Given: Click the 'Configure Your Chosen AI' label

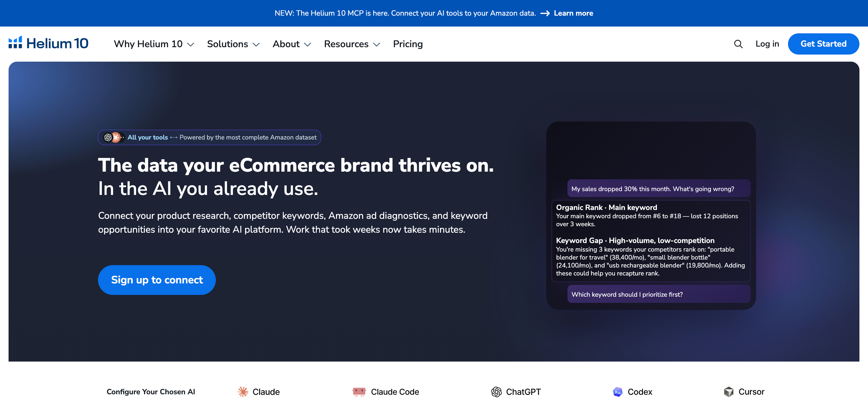Looking at the screenshot, I should tap(151, 392).
